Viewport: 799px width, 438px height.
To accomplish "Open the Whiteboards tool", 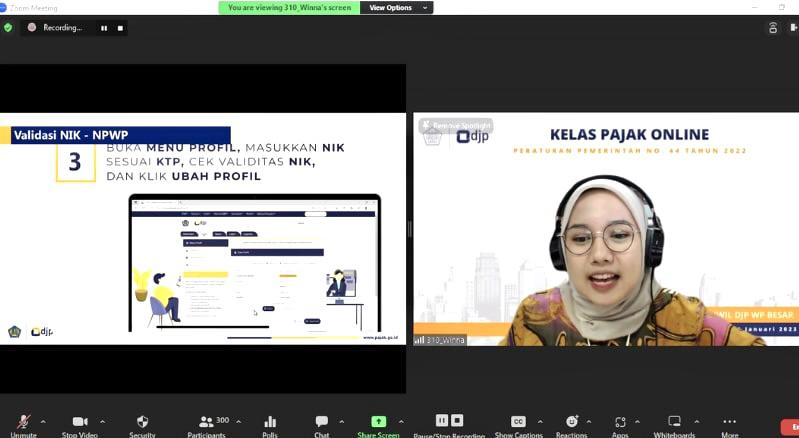I will [674, 422].
